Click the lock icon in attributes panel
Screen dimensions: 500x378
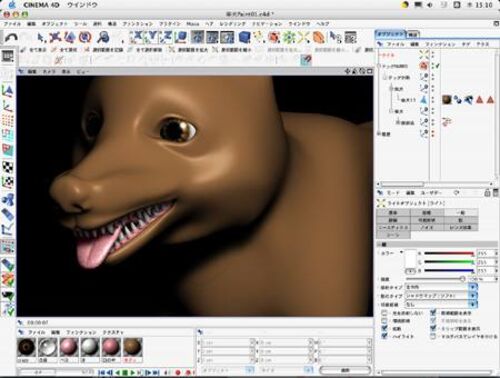(x=487, y=193)
